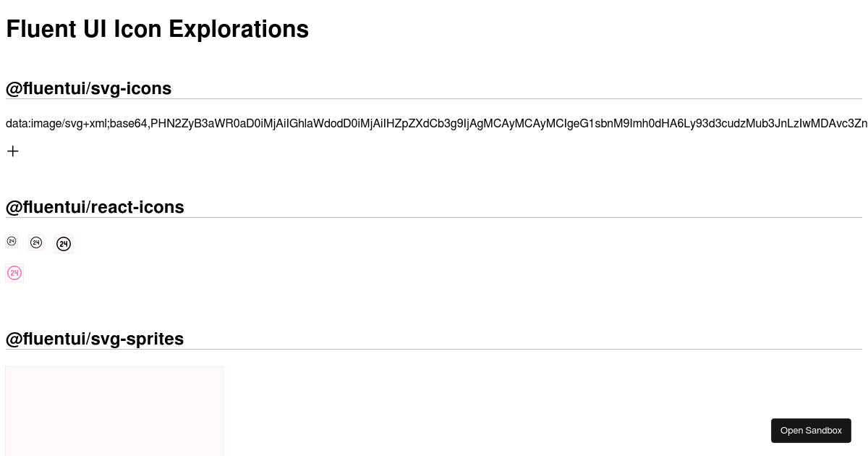This screenshot has height=456, width=868.
Task: Click the Fluent UI Icon Explorations title
Action: point(157,29)
